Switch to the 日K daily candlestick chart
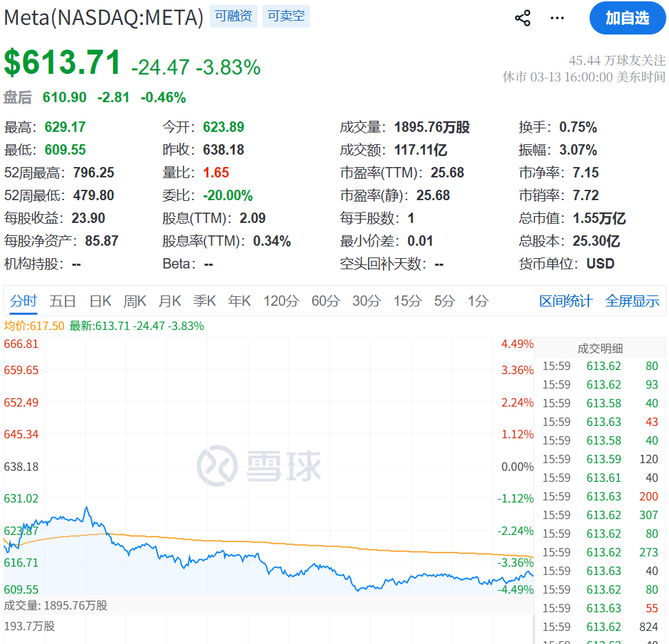 pos(99,301)
